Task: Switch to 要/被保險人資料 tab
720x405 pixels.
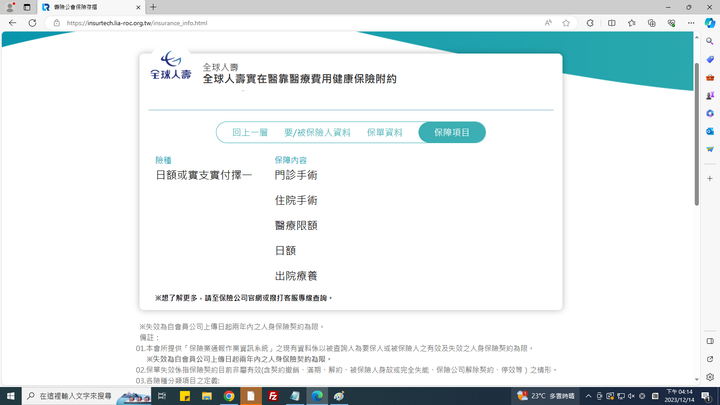Action: click(317, 132)
